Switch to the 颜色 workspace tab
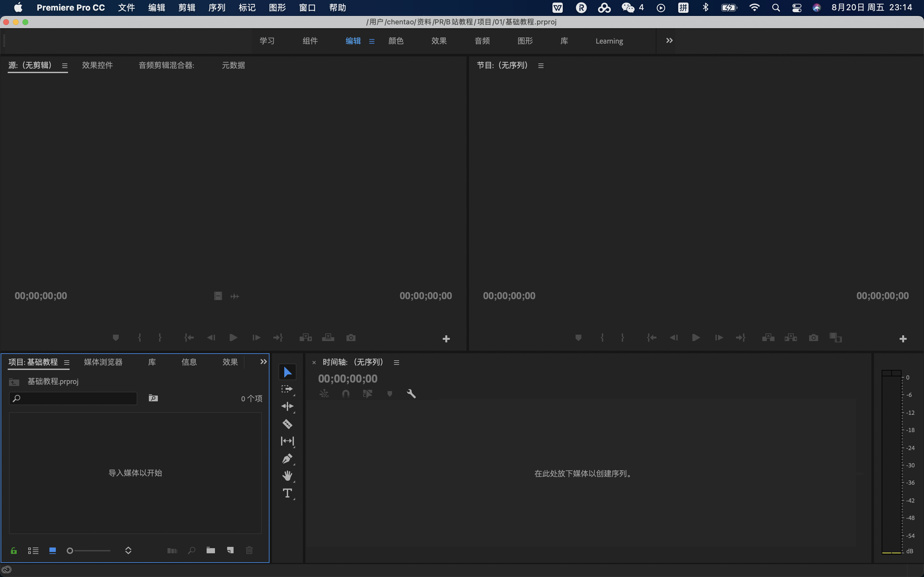The image size is (924, 577). [x=396, y=41]
